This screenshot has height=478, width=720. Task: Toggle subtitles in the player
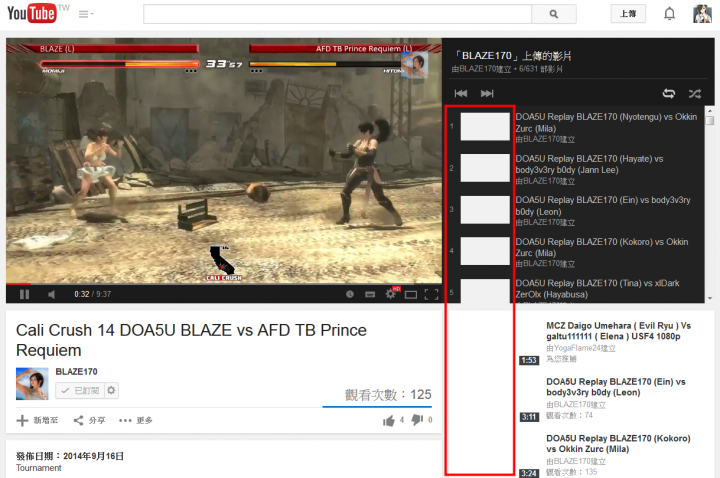(x=370, y=294)
